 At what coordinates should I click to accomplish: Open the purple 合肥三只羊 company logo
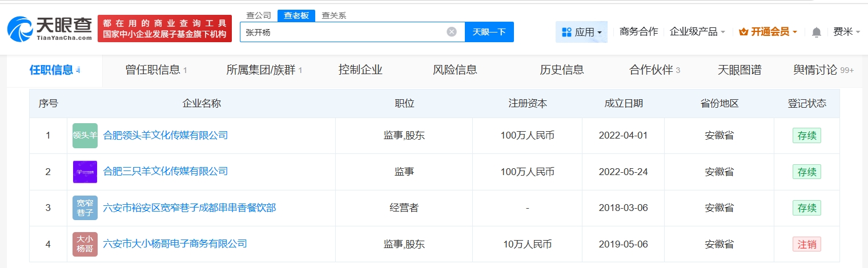tap(85, 172)
